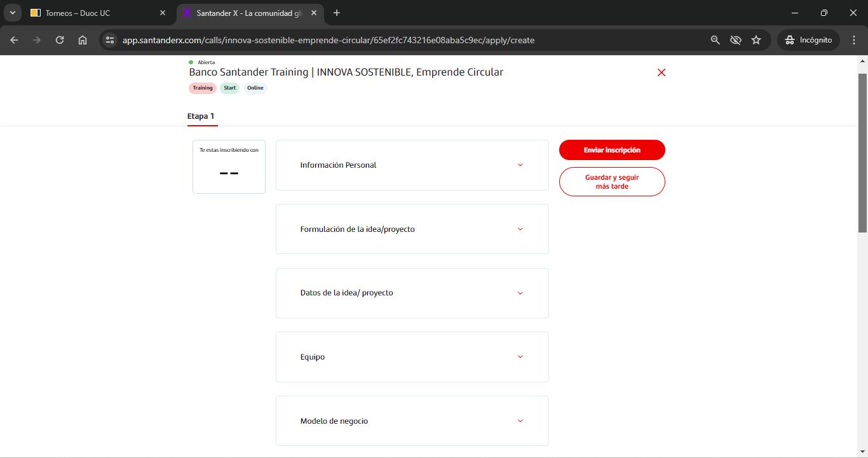Click the Online tag
Viewport: 868px width, 458px height.
tap(255, 88)
